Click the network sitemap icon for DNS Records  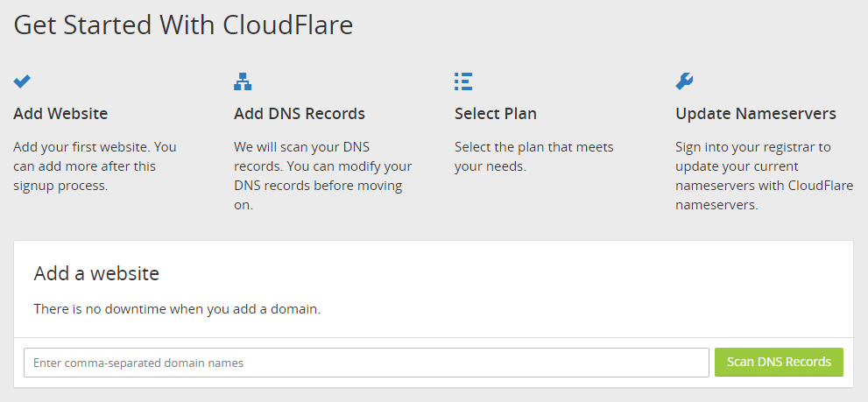point(243,81)
